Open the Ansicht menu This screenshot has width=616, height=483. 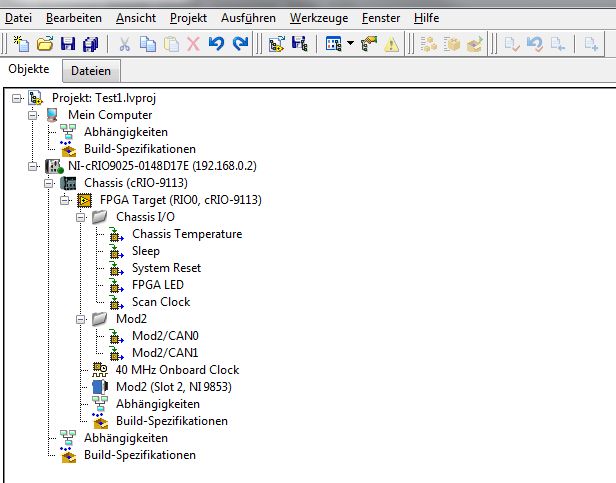136,18
